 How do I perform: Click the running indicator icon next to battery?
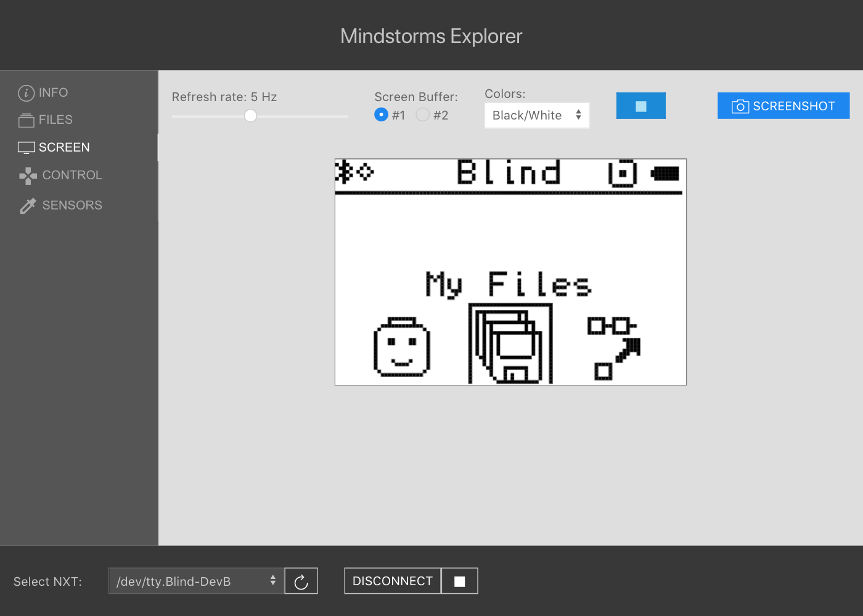pyautogui.click(x=623, y=173)
